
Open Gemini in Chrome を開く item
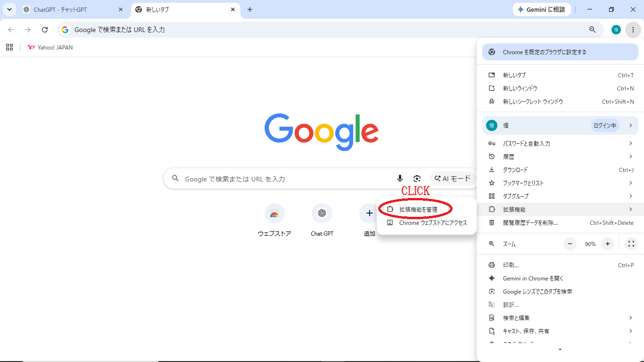pyautogui.click(x=560, y=278)
